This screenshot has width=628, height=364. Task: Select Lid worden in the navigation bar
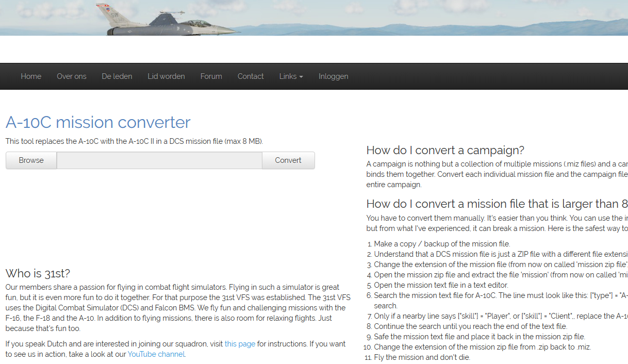(x=166, y=76)
